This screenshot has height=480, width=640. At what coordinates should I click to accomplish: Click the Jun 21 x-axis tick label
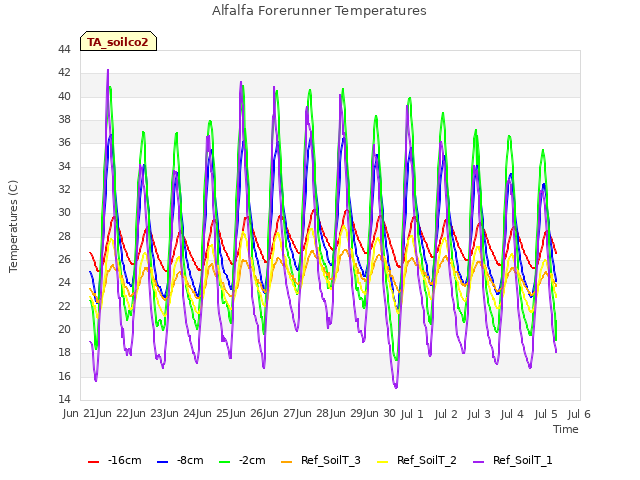pos(80,414)
